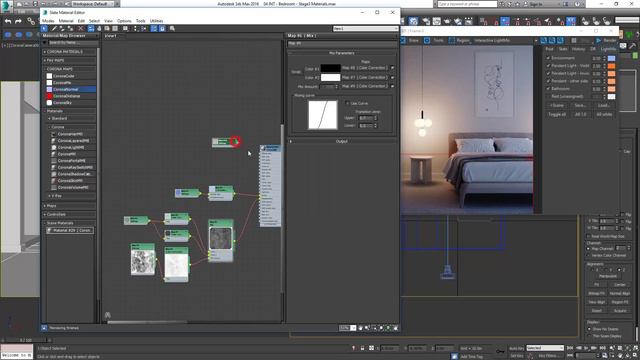640x360 pixels.
Task: Uncheck the Pendant - other side checkbox
Action: click(x=548, y=81)
